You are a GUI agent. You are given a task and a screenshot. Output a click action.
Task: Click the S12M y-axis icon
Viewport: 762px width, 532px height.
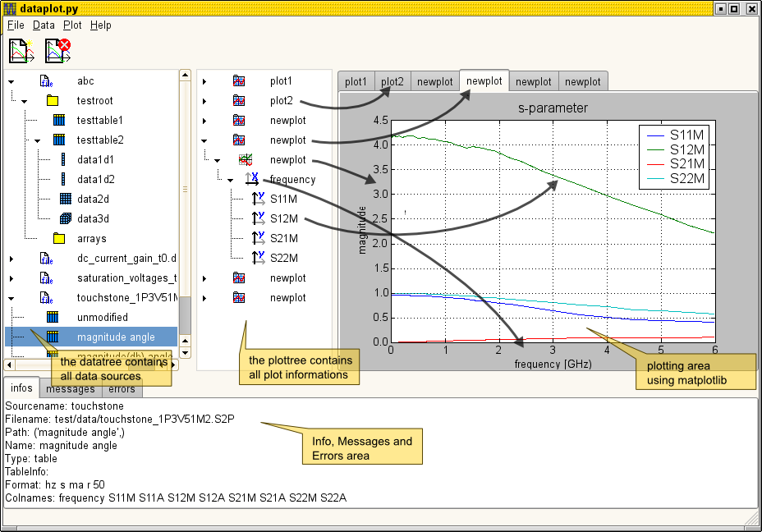[x=258, y=219]
